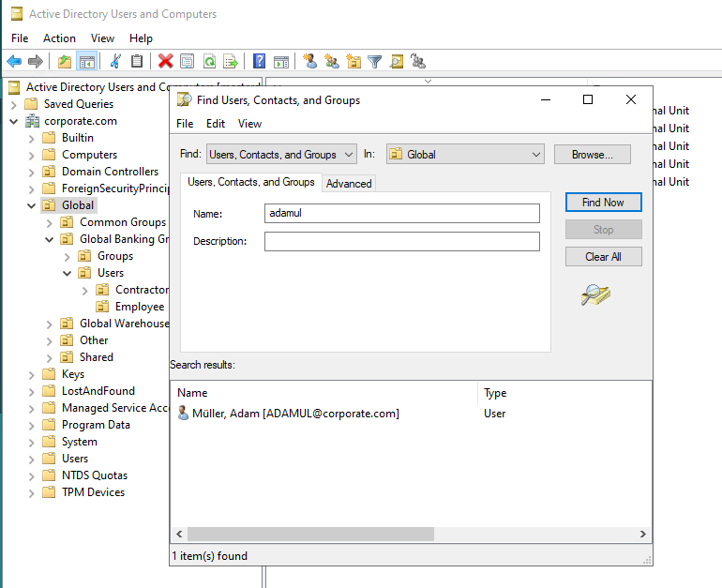Click the user icon beside Müller, Adam
Viewport: 722px width, 588px height.
183,413
